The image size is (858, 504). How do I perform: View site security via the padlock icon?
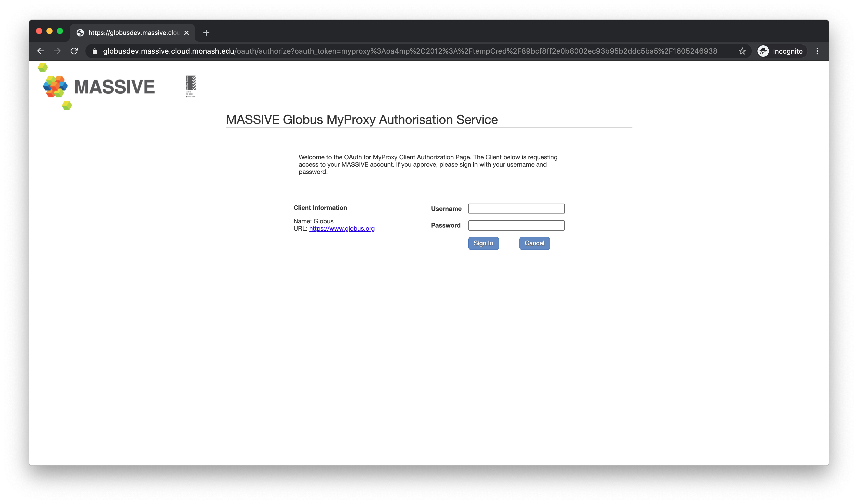(95, 51)
